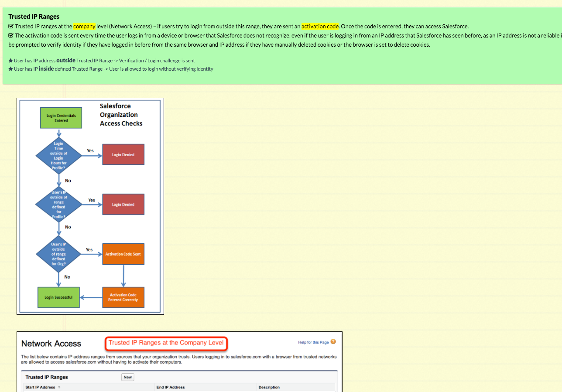Click the check-square icon before "The activation code is sent"

click(x=11, y=35)
